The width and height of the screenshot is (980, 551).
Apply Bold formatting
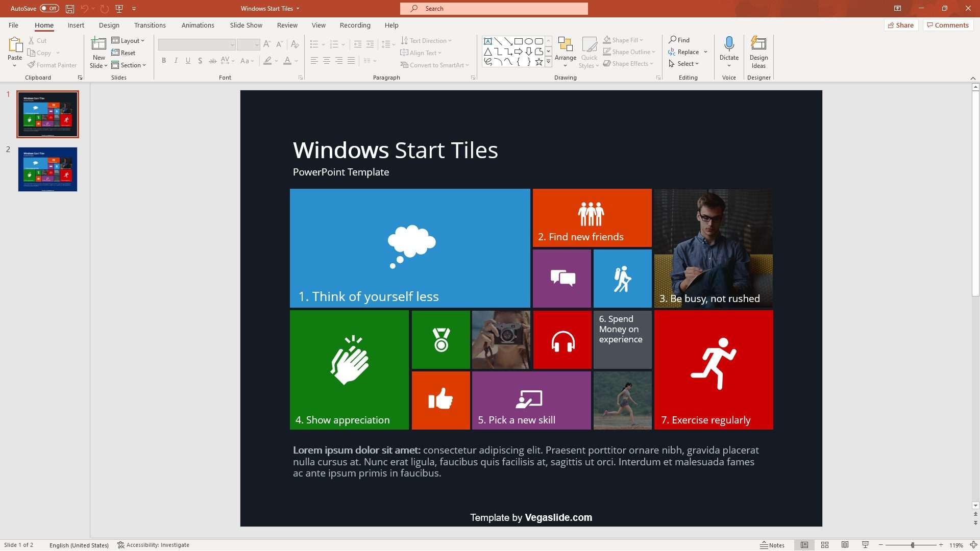click(x=163, y=61)
